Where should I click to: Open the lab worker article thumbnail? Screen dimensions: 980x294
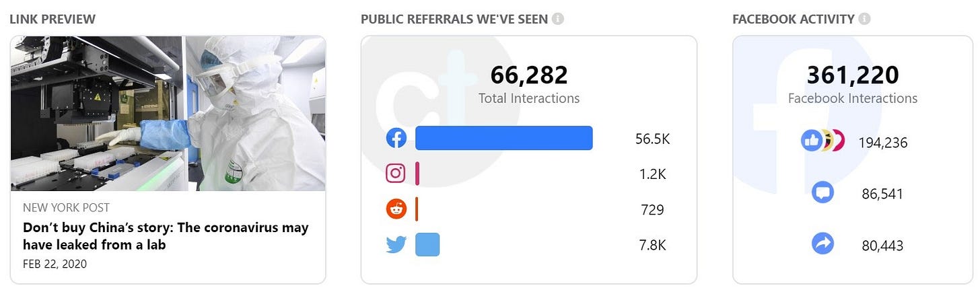click(168, 114)
